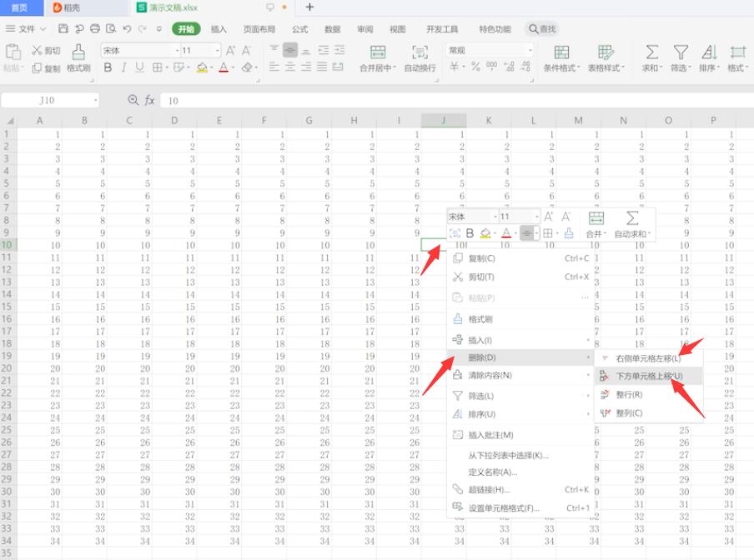The height and width of the screenshot is (560, 754).
Task: Open the 文件 menu
Action: pyautogui.click(x=26, y=29)
